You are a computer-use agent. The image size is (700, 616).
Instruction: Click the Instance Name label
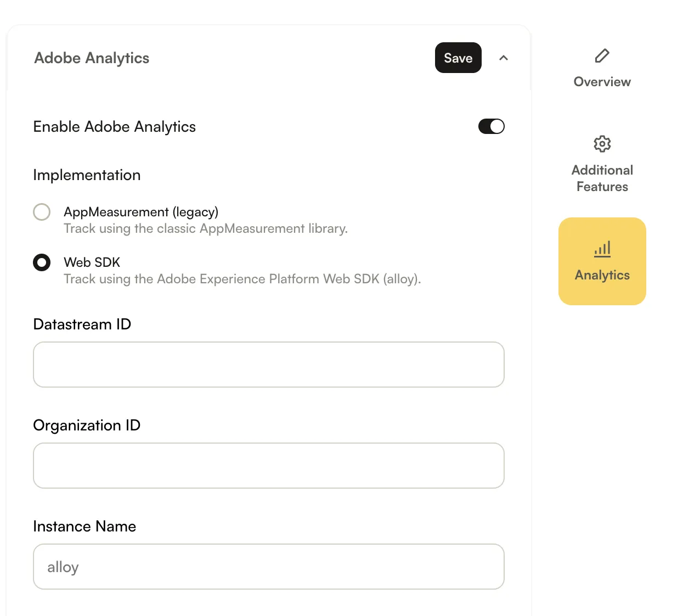[x=84, y=527]
